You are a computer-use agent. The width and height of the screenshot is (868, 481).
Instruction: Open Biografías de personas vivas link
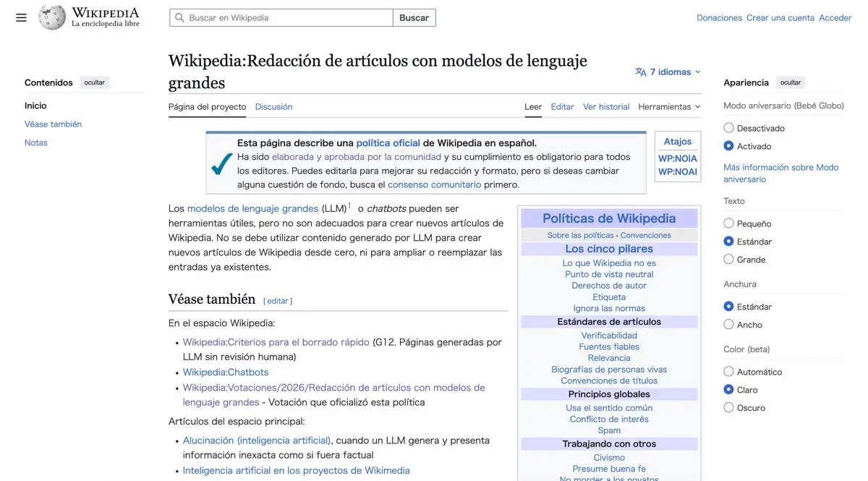coord(609,370)
